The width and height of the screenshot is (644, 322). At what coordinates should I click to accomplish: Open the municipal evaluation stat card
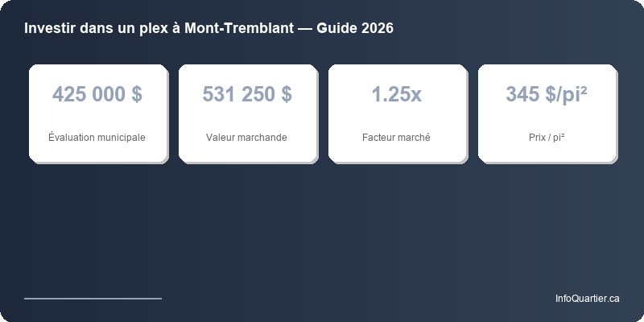[x=97, y=114]
